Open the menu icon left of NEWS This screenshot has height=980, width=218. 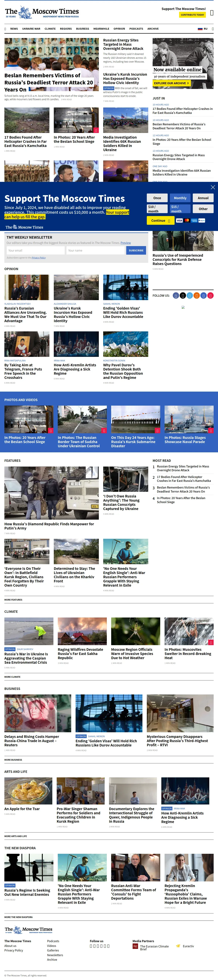pyautogui.click(x=5, y=29)
